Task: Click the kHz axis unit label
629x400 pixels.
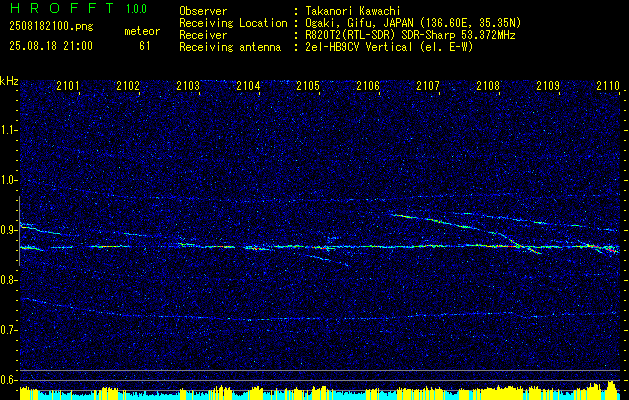Action: tap(9, 81)
